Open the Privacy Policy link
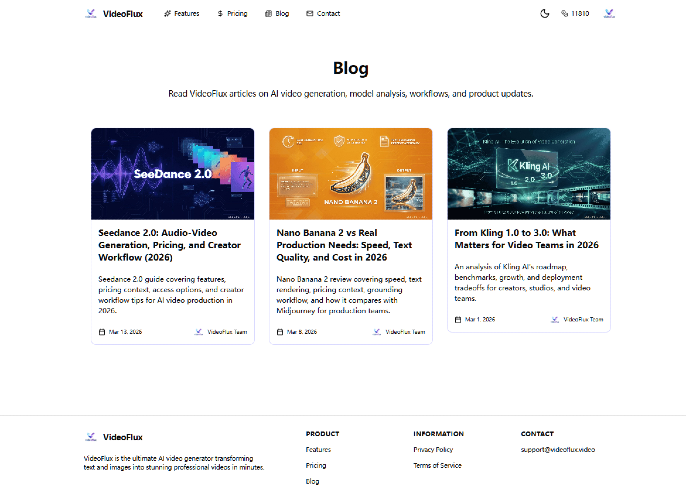This screenshot has height=500, width=686. (x=433, y=450)
